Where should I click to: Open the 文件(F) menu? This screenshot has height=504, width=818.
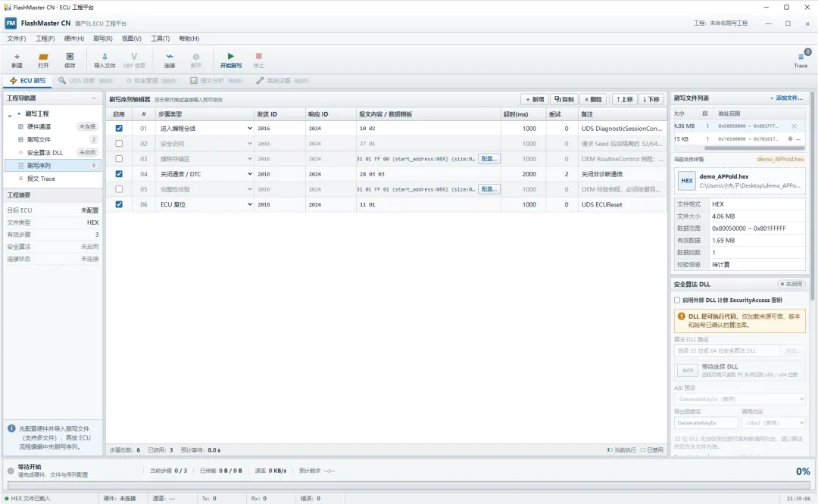tap(16, 39)
